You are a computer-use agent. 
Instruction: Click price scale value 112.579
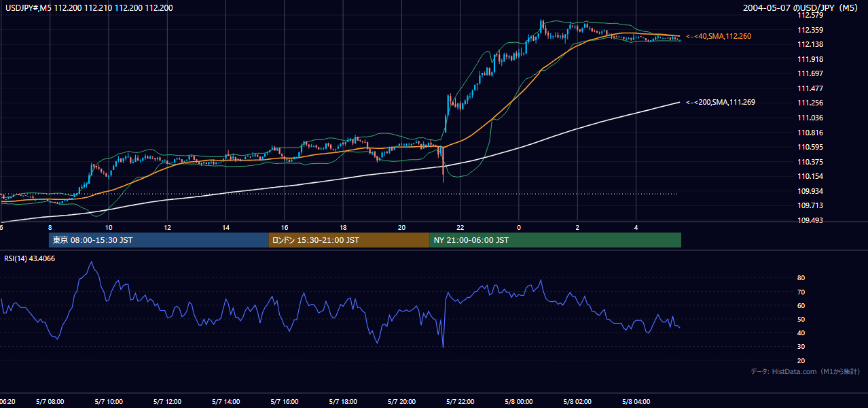coord(810,15)
